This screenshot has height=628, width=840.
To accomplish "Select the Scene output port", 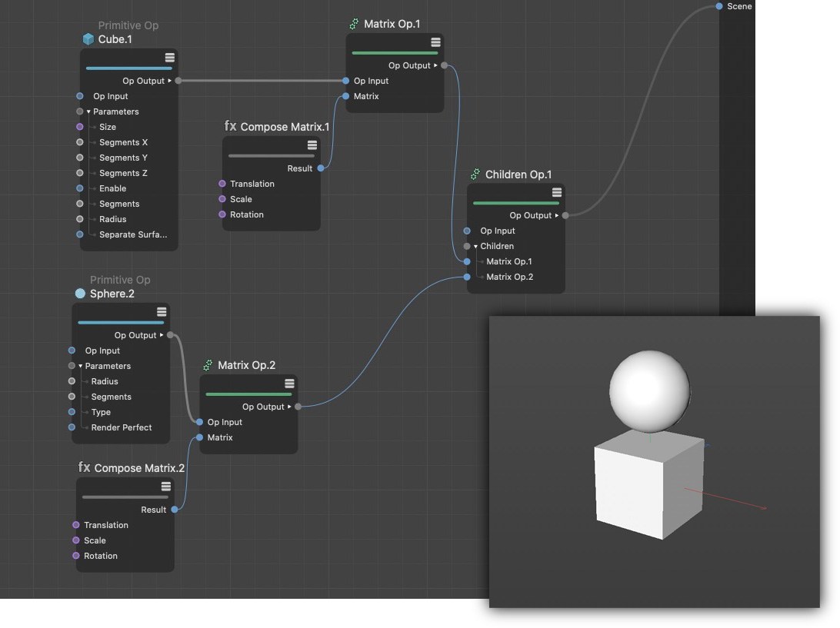I will (x=719, y=6).
